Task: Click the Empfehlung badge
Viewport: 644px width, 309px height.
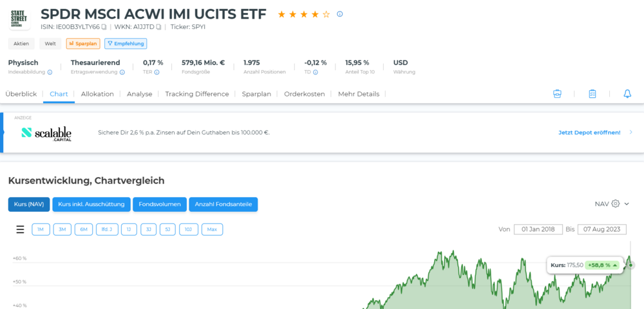Action: pos(126,44)
